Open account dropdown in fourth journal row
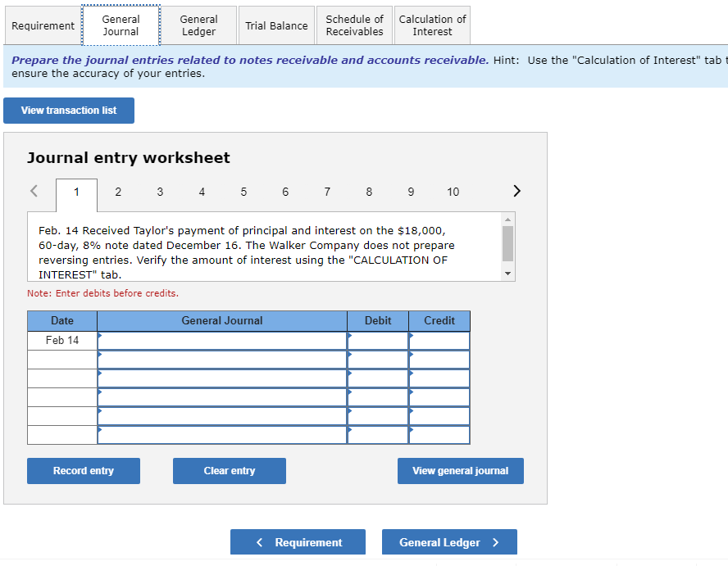The height and width of the screenshot is (566, 728). pos(222,397)
